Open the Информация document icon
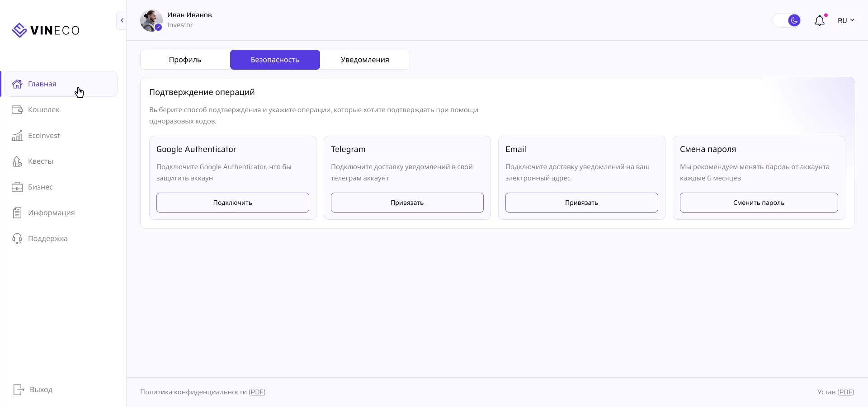 17,213
